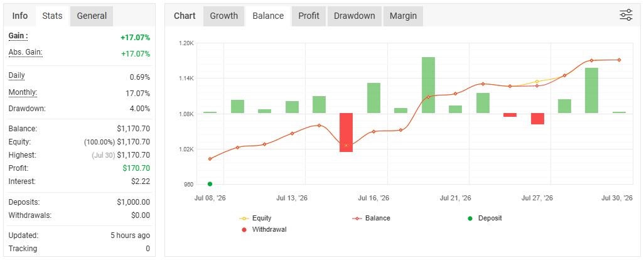Click the Tracking label

click(23, 249)
